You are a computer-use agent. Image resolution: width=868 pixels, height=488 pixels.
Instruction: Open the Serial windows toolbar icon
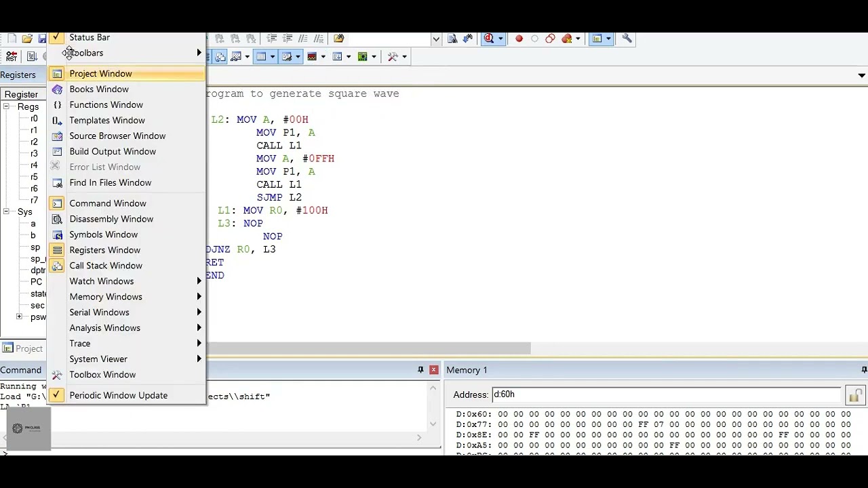(x=286, y=56)
